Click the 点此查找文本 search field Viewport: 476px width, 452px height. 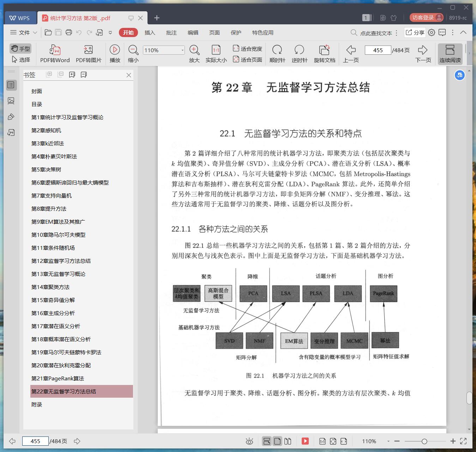376,33
